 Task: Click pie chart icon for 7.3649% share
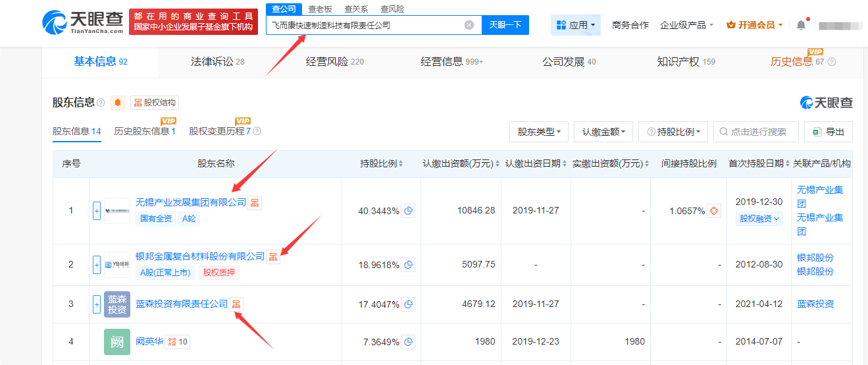(408, 342)
